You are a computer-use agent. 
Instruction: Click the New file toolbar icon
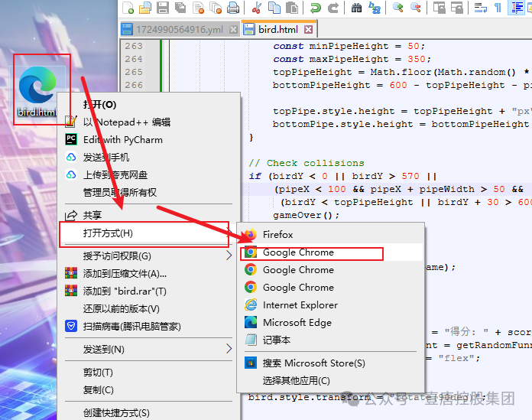point(128,7)
